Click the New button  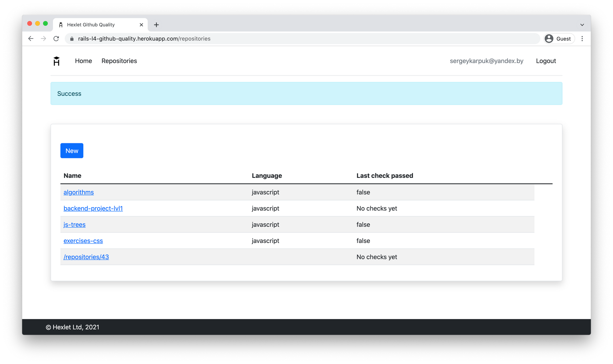[72, 151]
